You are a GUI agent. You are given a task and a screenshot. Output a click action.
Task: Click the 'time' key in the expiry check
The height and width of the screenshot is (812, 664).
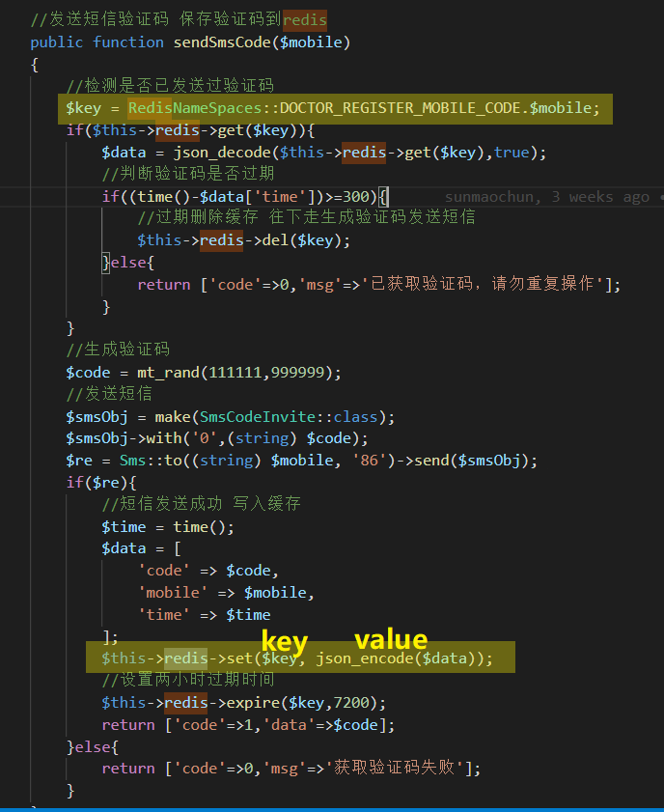tap(280, 197)
